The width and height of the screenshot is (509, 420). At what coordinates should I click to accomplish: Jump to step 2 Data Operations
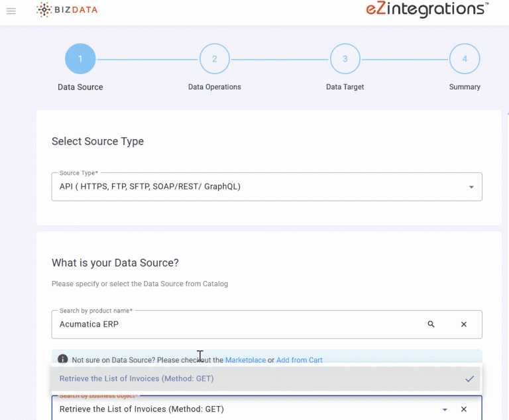pos(214,59)
